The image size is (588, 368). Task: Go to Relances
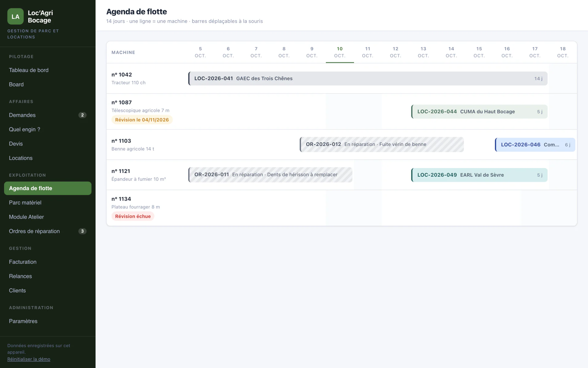point(48,276)
